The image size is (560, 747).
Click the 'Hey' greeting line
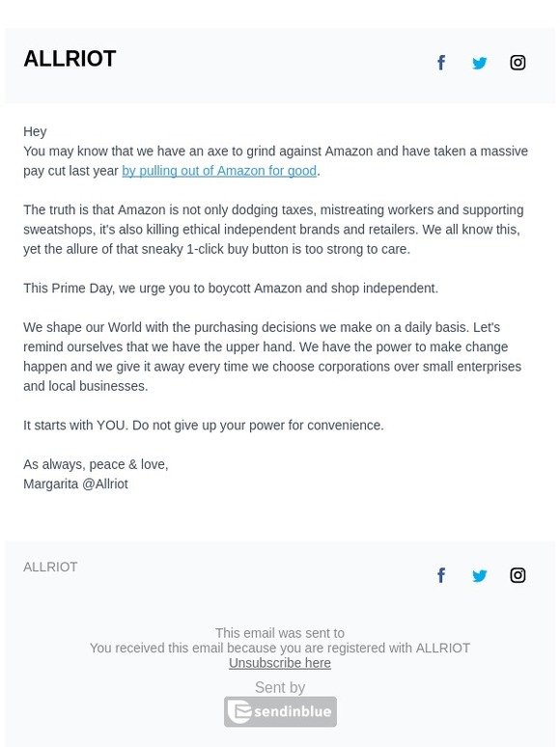[35, 131]
